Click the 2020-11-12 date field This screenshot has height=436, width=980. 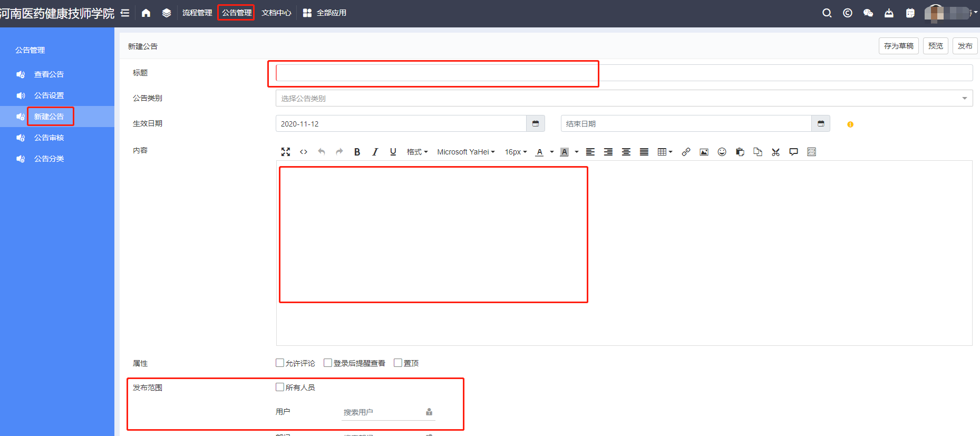[x=401, y=123]
